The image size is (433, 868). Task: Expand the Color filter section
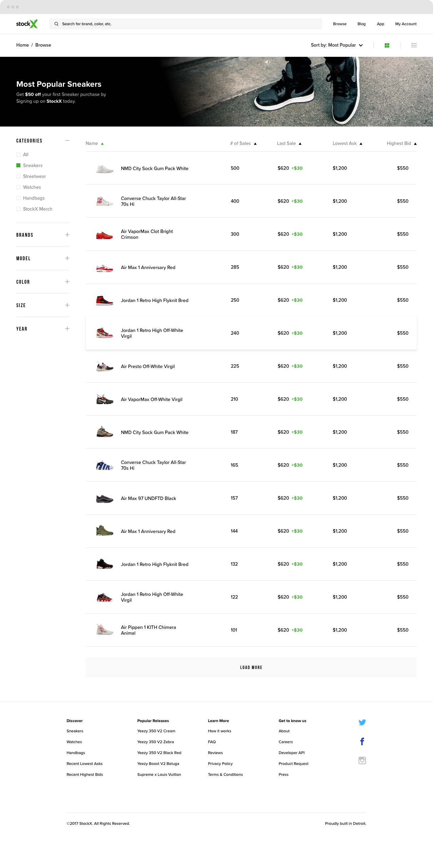click(67, 282)
